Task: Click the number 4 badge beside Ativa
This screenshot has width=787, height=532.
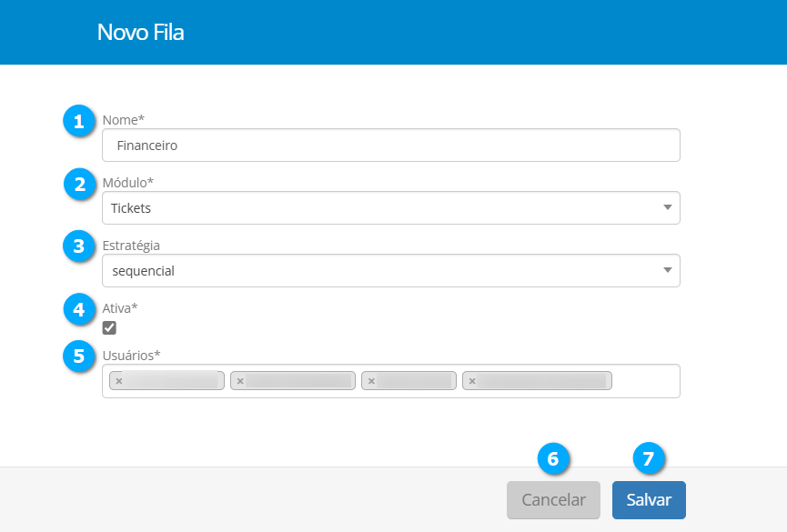Action: [79, 309]
